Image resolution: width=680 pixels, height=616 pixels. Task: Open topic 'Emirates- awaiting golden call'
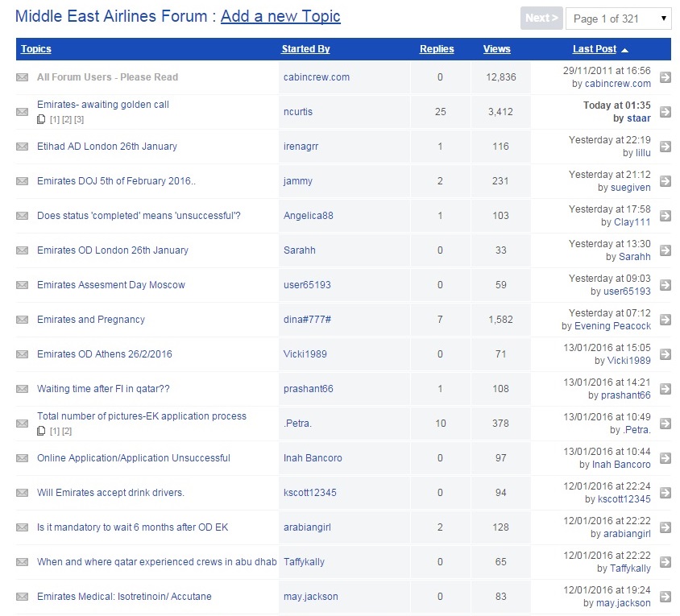point(103,105)
